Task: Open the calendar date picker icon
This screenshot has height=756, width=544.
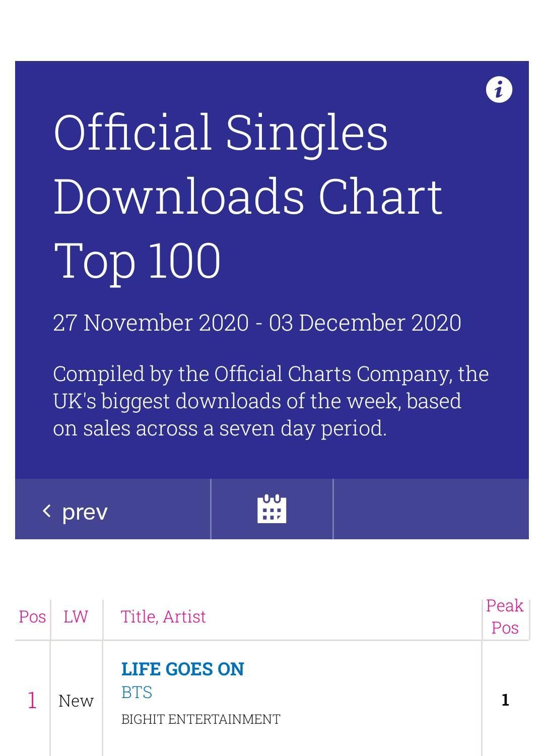Action: point(272,509)
